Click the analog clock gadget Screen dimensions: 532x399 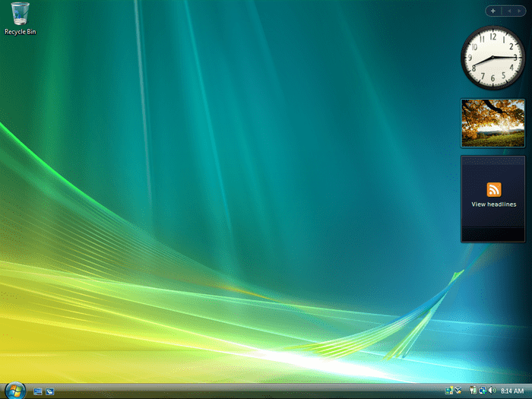point(492,58)
